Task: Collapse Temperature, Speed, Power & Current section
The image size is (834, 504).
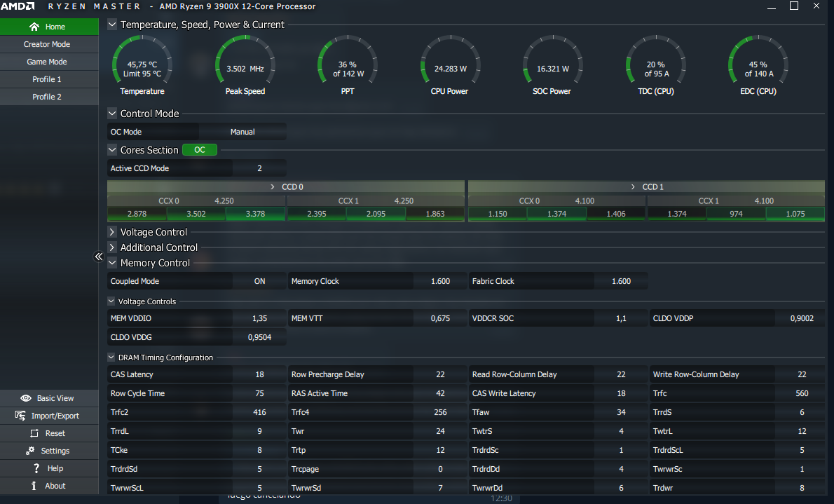Action: pyautogui.click(x=112, y=25)
